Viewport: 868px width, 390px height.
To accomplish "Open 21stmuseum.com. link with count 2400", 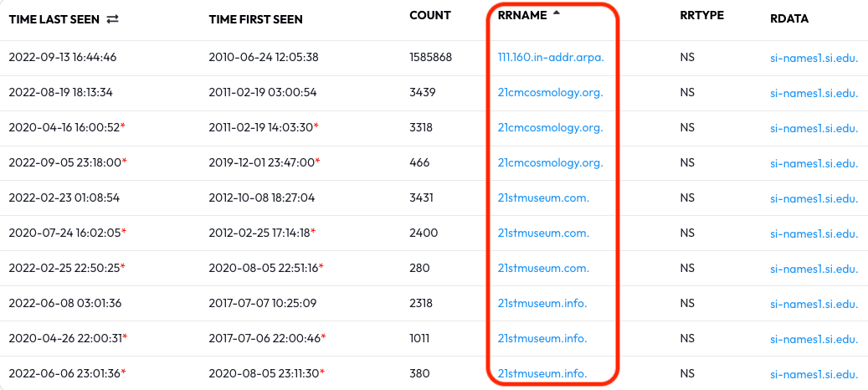I will pos(543,233).
